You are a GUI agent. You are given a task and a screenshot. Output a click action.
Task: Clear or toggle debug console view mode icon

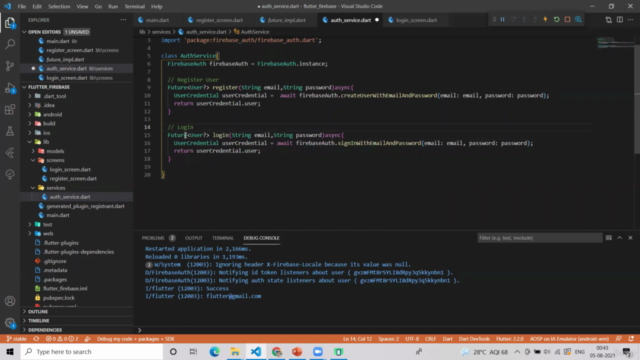[x=609, y=238]
